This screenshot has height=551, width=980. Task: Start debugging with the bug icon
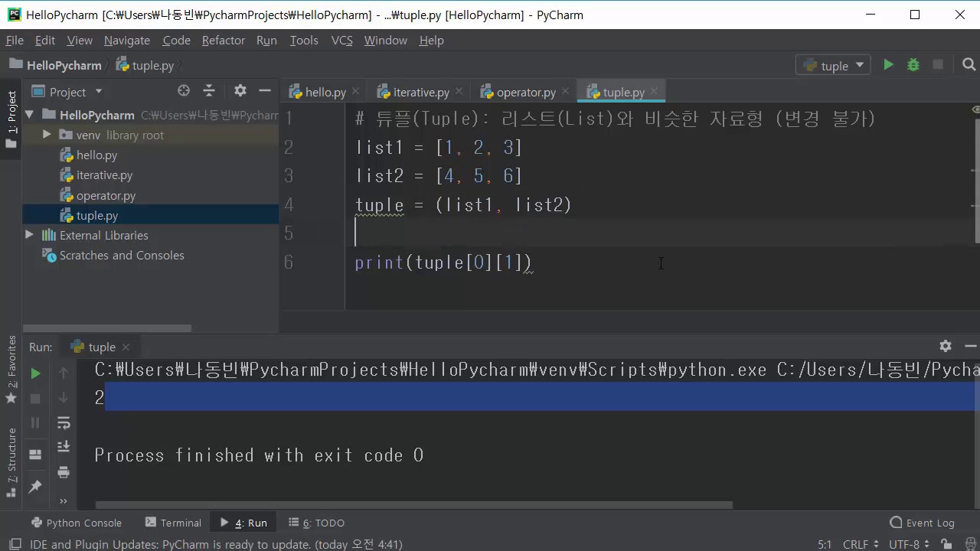pos(913,65)
